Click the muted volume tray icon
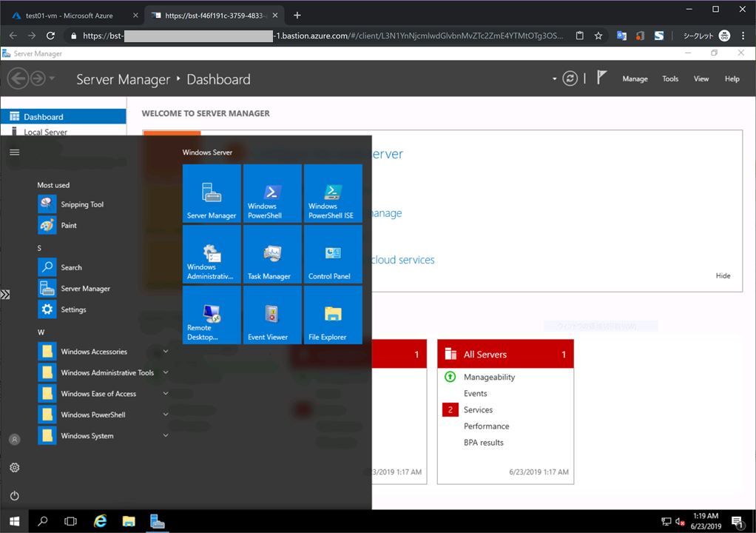Screen dimensions: 756x533 pyautogui.click(x=680, y=521)
